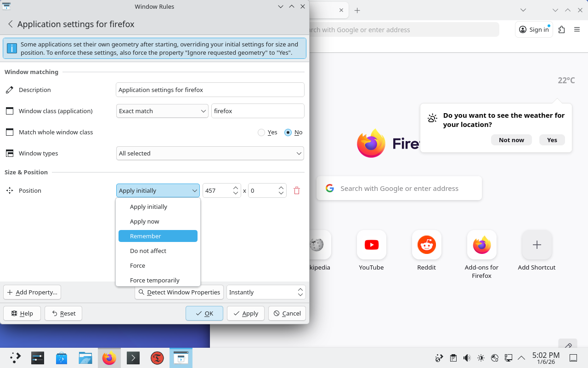
Task: Click the Description text field
Action: pos(210,90)
